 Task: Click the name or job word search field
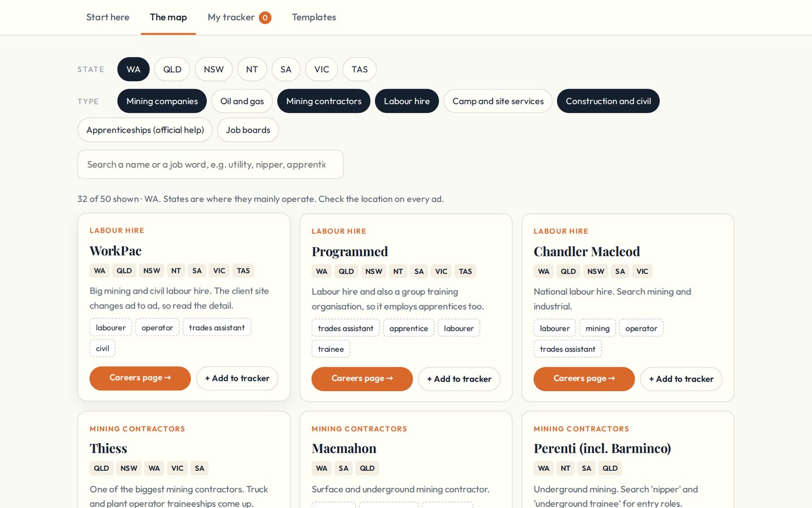(x=210, y=164)
